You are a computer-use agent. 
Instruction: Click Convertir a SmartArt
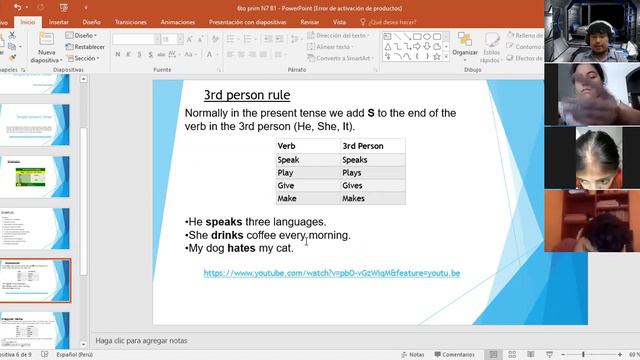pos(341,58)
